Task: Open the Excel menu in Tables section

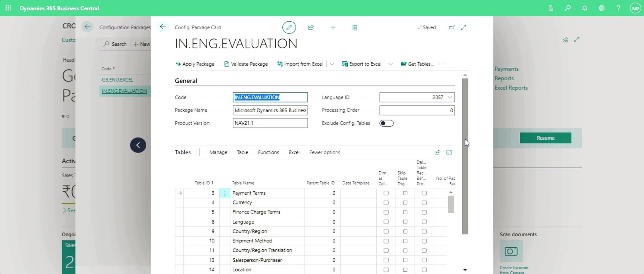Action: coord(294,152)
